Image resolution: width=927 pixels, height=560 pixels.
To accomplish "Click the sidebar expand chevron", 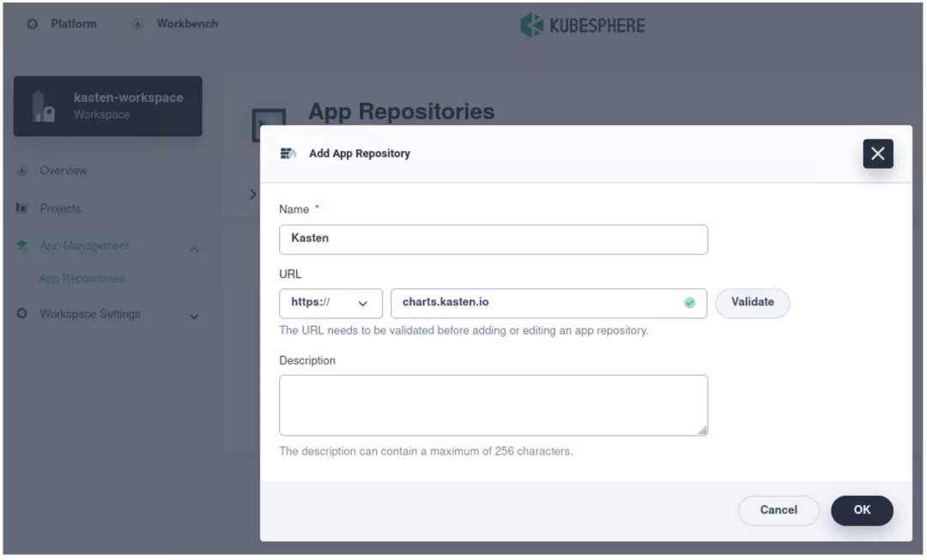I will 251,193.
